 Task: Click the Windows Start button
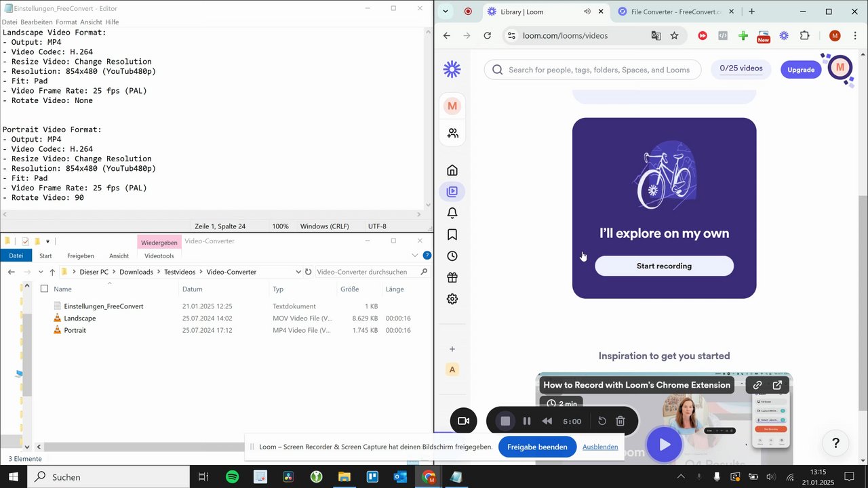(14, 477)
